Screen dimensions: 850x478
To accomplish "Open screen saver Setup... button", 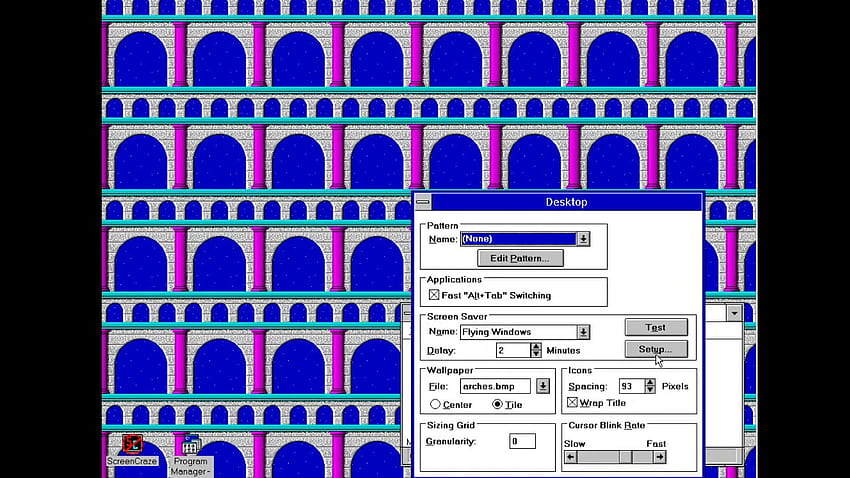I will (x=656, y=349).
